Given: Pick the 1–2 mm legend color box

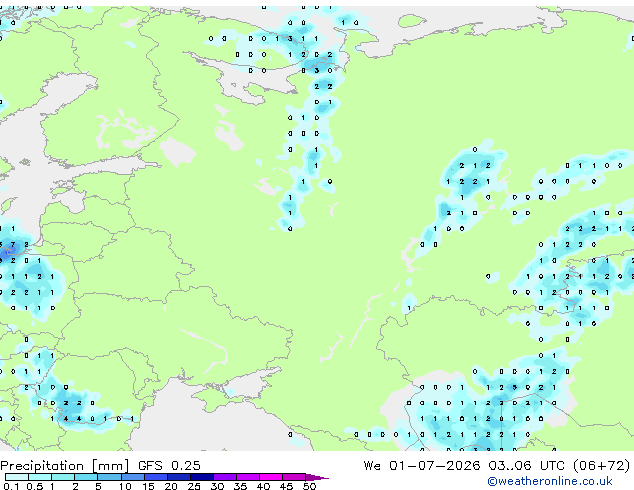Looking at the screenshot, I should tap(63, 477).
